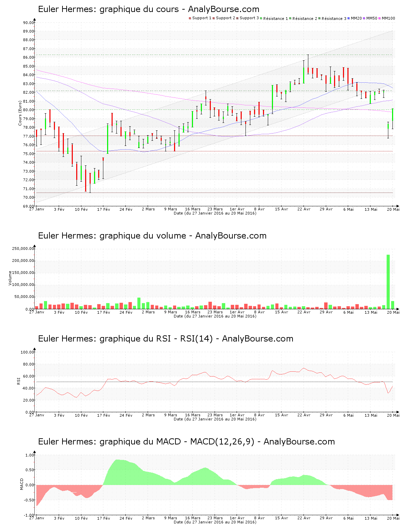Click the 70.00 value on price axis
Viewport: 412px width, 532px height.
point(28,197)
